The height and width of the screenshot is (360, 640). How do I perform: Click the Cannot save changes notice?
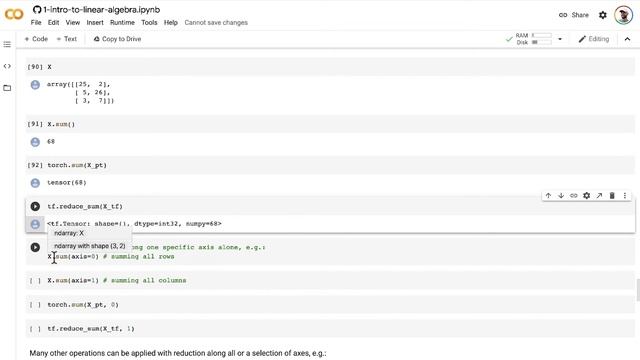216,22
